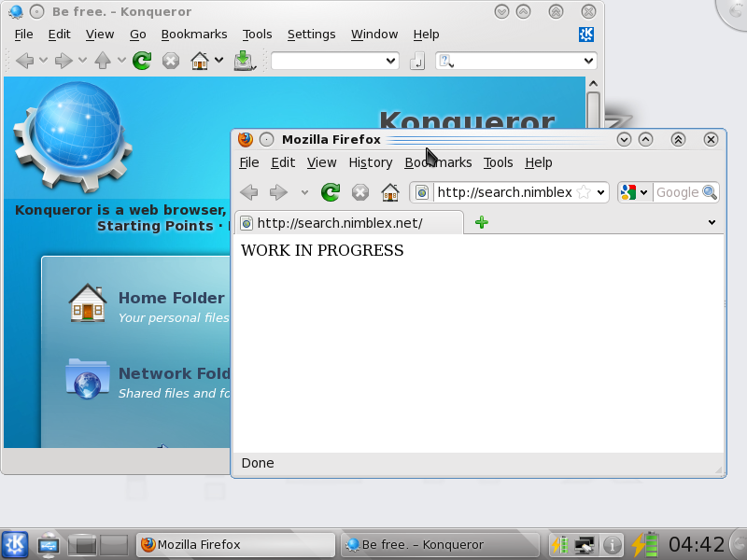Open Firefox's History menu
The image size is (747, 560).
(370, 162)
